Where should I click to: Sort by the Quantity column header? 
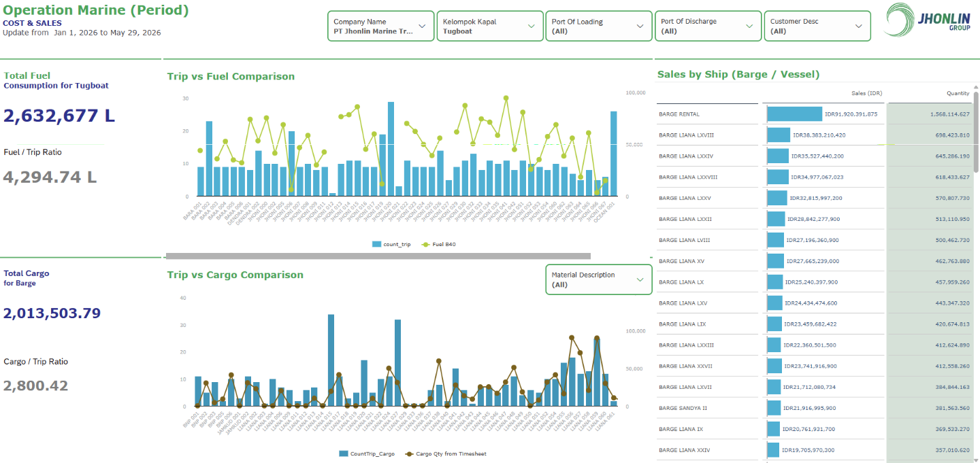(958, 93)
